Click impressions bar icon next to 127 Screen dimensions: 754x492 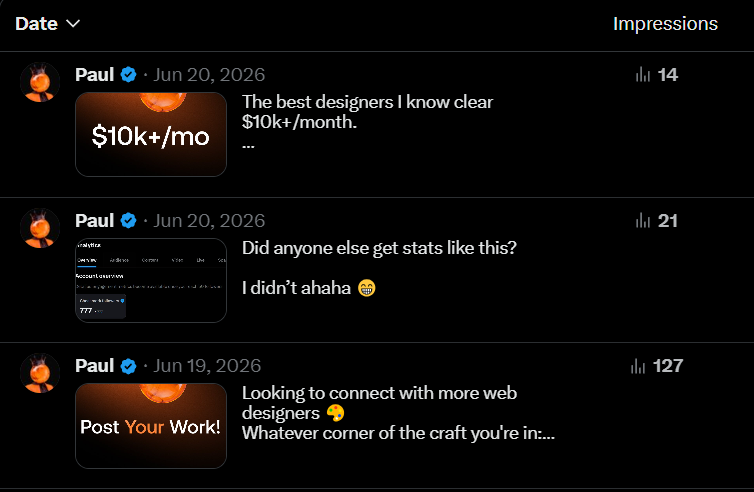(x=638, y=366)
